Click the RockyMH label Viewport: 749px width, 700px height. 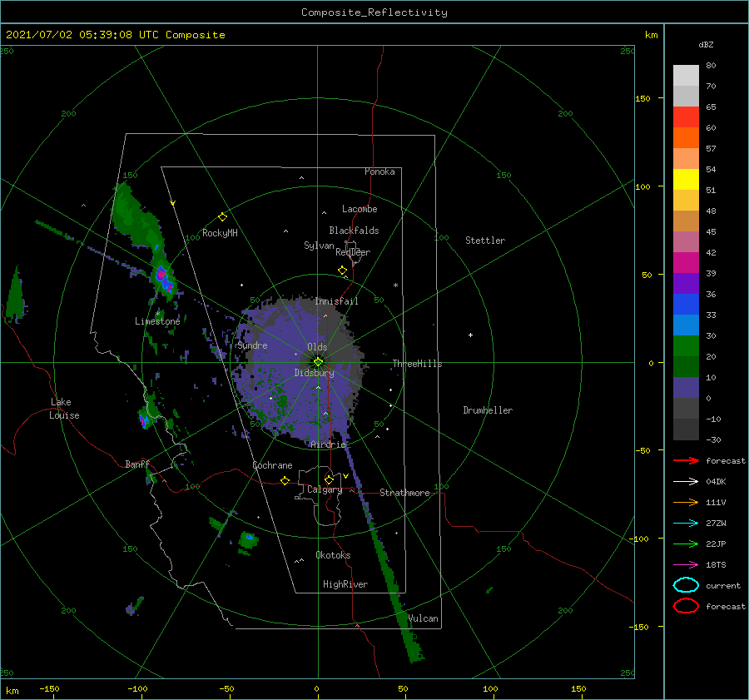(220, 233)
